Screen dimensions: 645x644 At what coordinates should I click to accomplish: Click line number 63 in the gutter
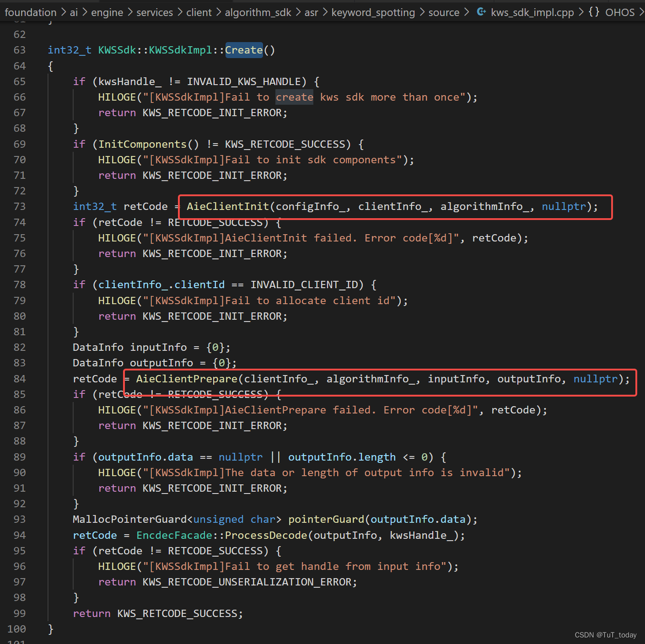pyautogui.click(x=20, y=50)
